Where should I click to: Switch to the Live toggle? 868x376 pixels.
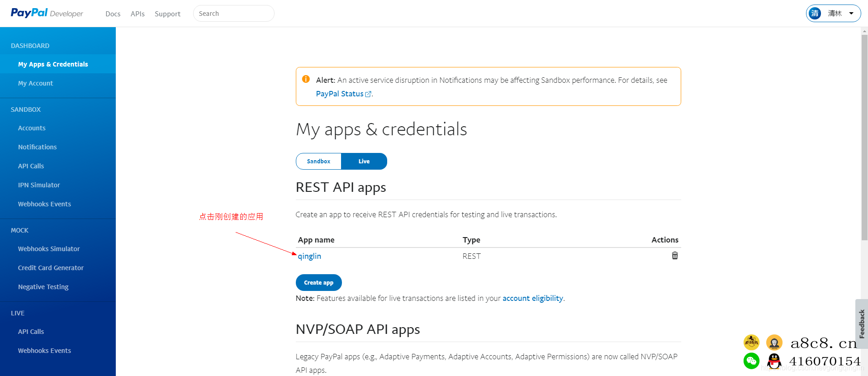[364, 162]
